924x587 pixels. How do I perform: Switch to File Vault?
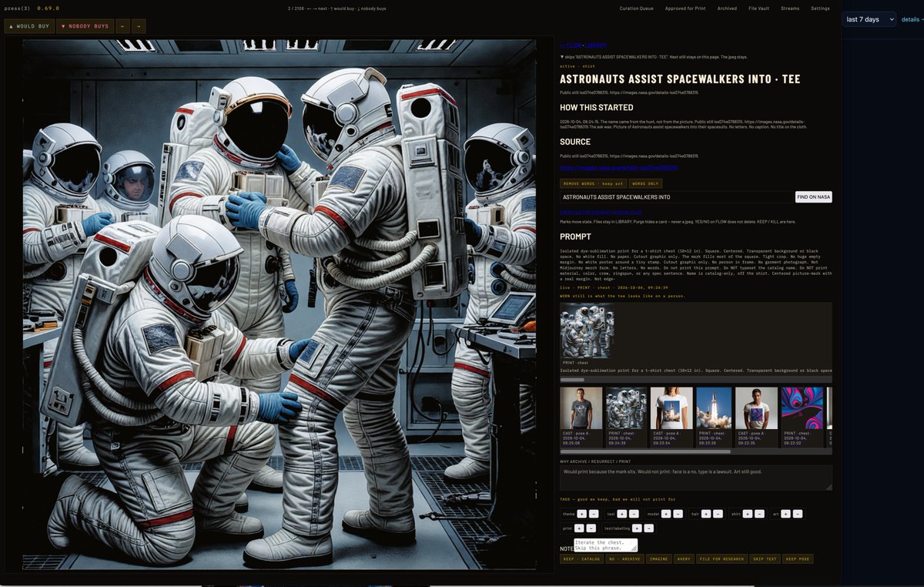[758, 8]
